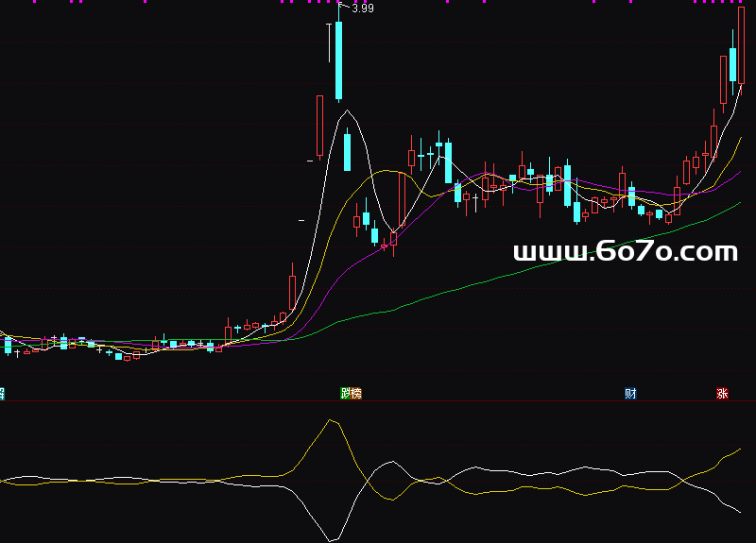This screenshot has width=756, height=543.
Task: Select the tall cyan candle at 3.99 peak
Action: (338, 60)
